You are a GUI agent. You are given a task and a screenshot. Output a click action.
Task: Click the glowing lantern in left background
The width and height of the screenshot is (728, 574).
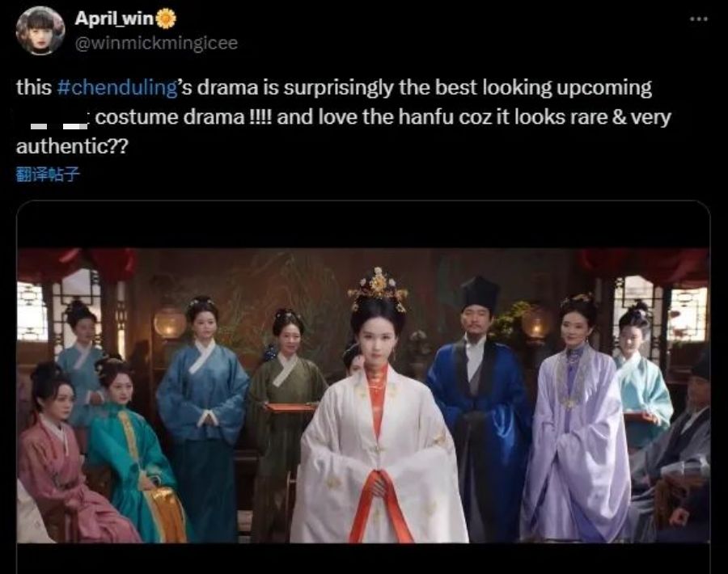[170, 323]
